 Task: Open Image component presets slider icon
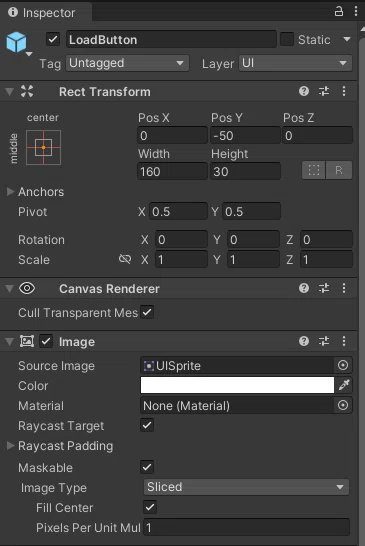click(324, 341)
